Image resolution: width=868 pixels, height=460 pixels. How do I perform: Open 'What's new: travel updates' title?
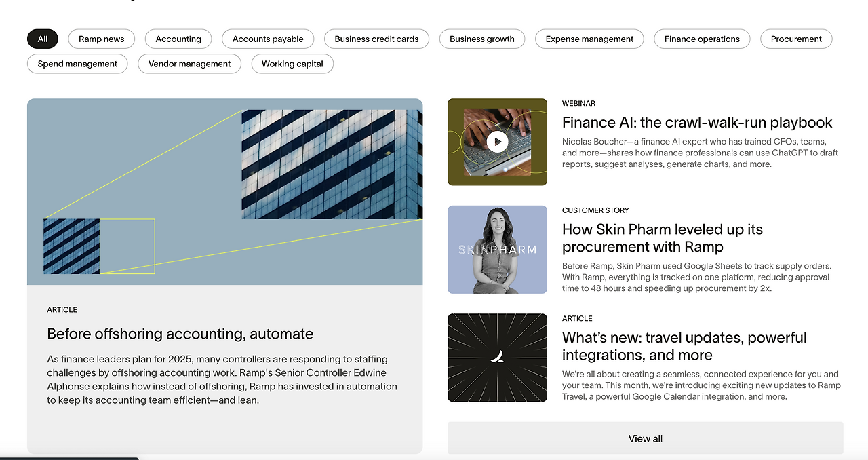[x=684, y=346]
